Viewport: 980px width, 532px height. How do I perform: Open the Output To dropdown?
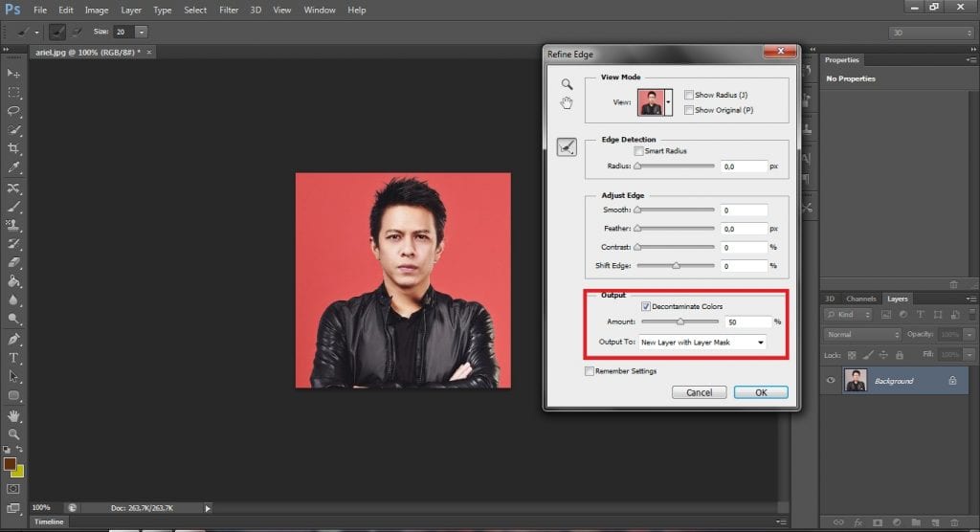click(x=702, y=342)
